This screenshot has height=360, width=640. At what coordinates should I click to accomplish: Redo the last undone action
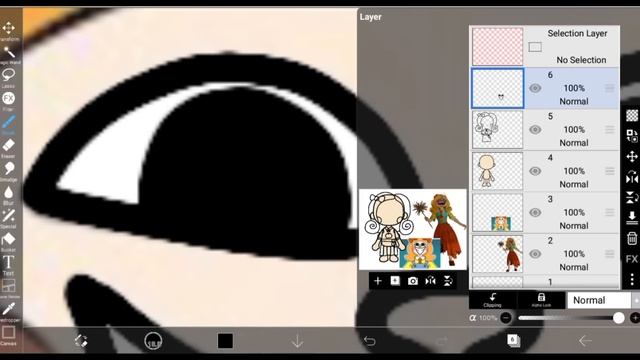pos(442,340)
